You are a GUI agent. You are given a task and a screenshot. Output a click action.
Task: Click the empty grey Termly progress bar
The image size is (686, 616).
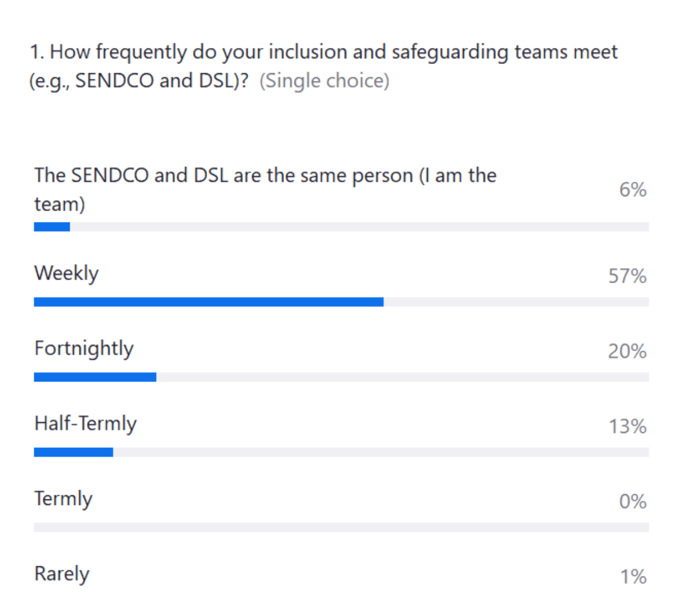pyautogui.click(x=341, y=527)
